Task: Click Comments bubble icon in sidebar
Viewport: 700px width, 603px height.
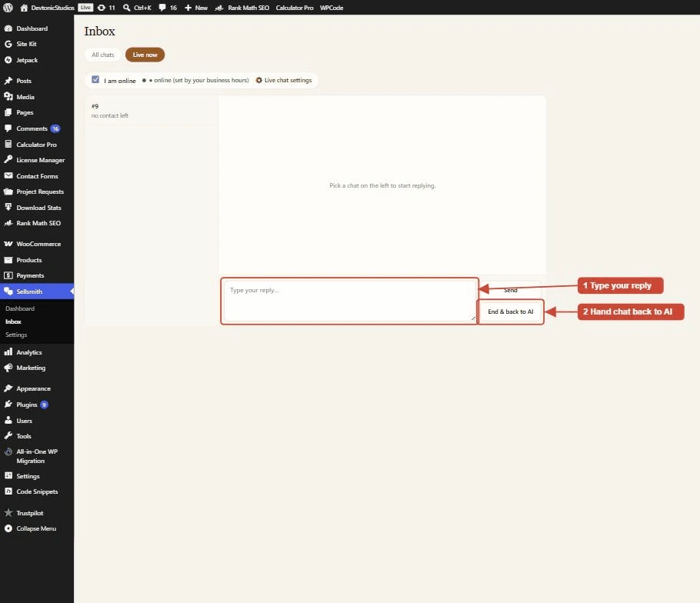Action: [x=8, y=128]
